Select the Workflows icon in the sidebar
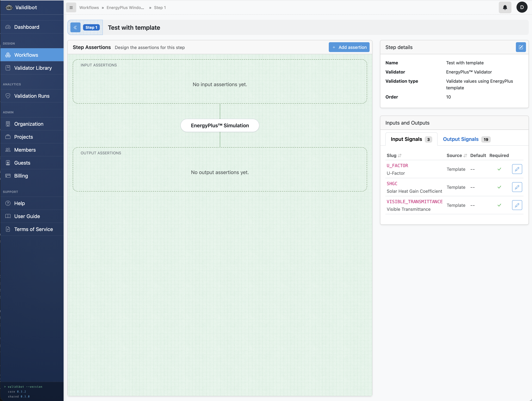 click(x=8, y=55)
